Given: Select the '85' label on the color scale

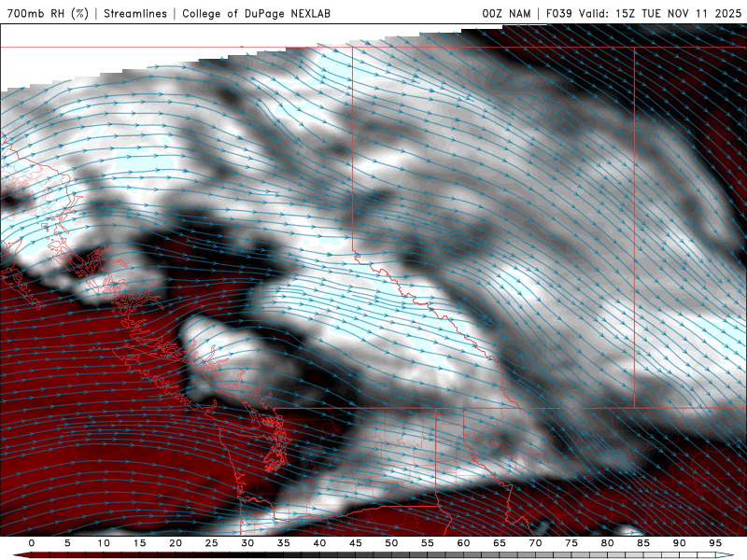Looking at the screenshot, I should (643, 543).
